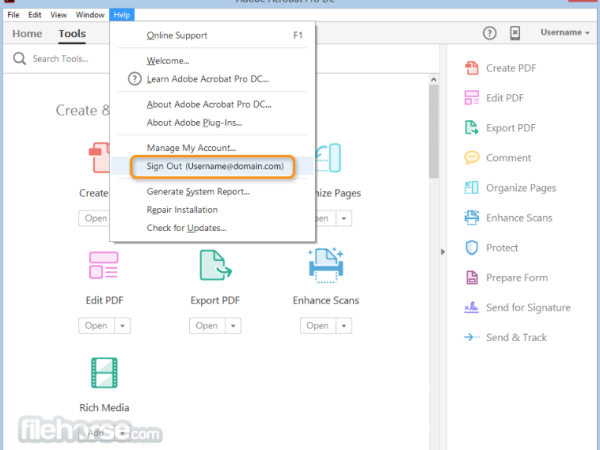This screenshot has width=600, height=450.
Task: Choose Online Support from Help menu
Action: (x=212, y=35)
